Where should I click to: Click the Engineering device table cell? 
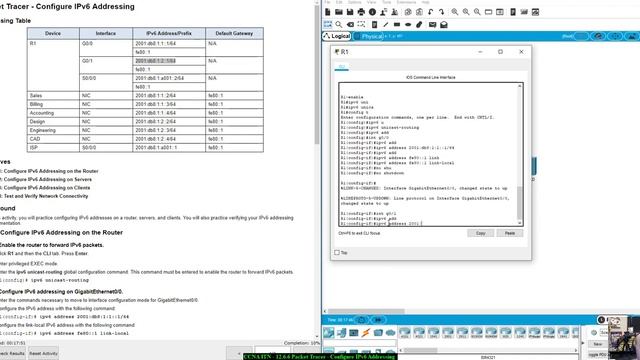(x=53, y=130)
